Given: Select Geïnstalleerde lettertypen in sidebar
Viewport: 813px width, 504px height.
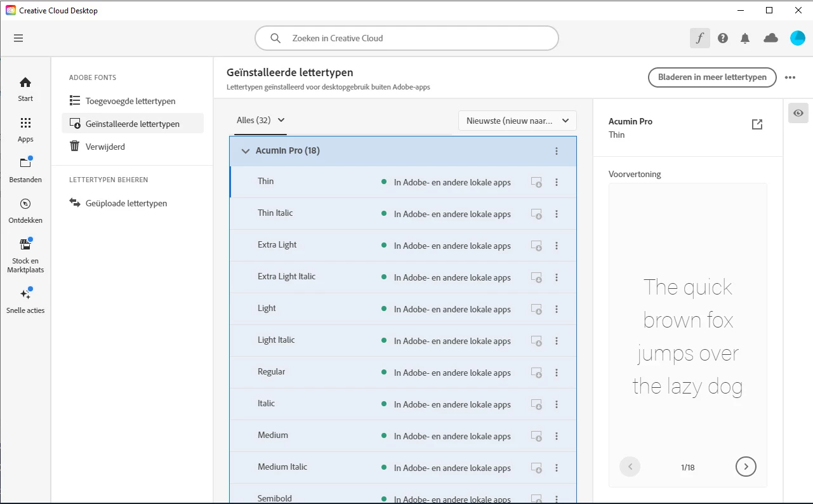Looking at the screenshot, I should click(132, 124).
